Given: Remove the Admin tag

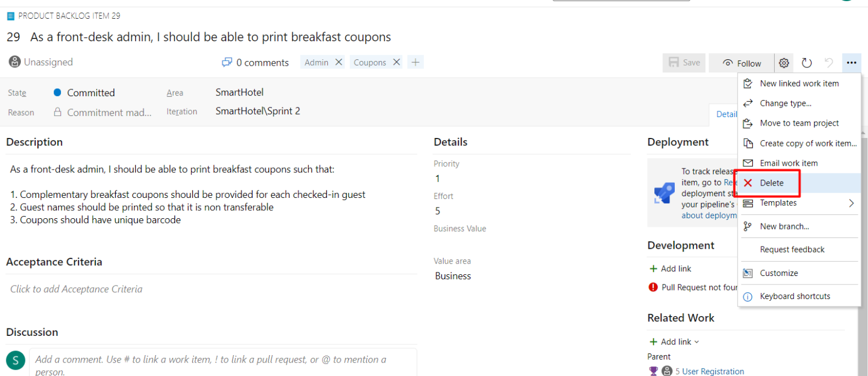Looking at the screenshot, I should [339, 62].
